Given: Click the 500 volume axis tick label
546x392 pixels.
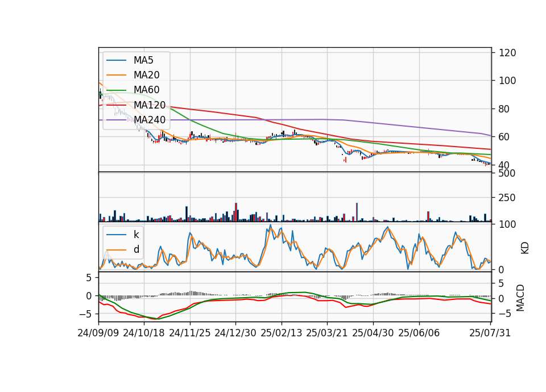Looking at the screenshot, I should 507,173.
